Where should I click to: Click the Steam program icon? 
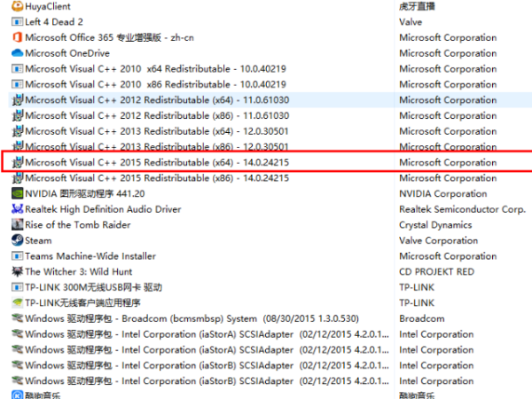[18, 240]
